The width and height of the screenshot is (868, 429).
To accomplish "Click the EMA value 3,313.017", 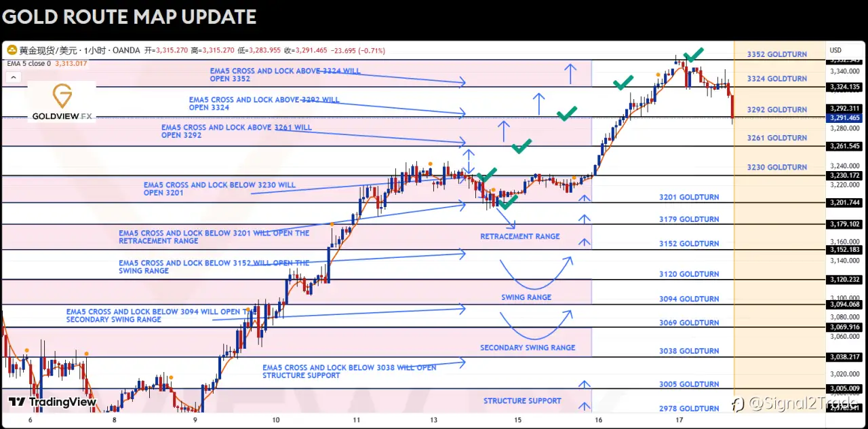I will click(70, 63).
